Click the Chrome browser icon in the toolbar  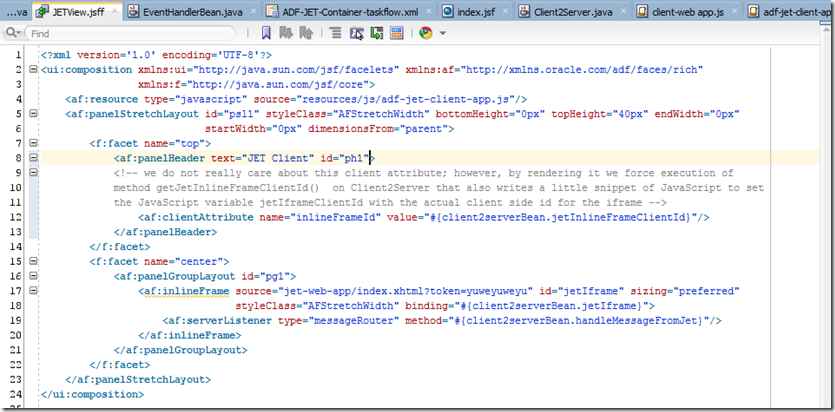click(x=426, y=33)
